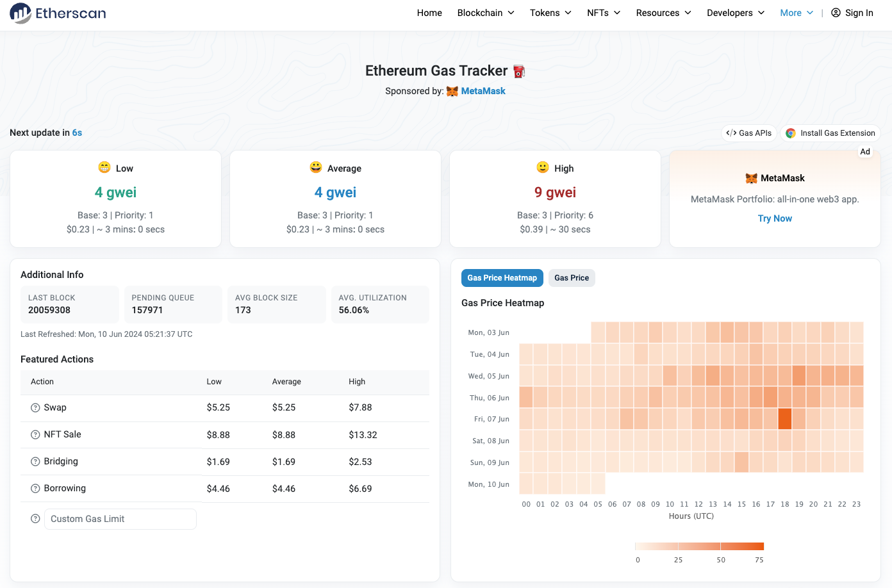Click the help icon next to Swap
This screenshot has height=588, width=892.
tap(35, 408)
